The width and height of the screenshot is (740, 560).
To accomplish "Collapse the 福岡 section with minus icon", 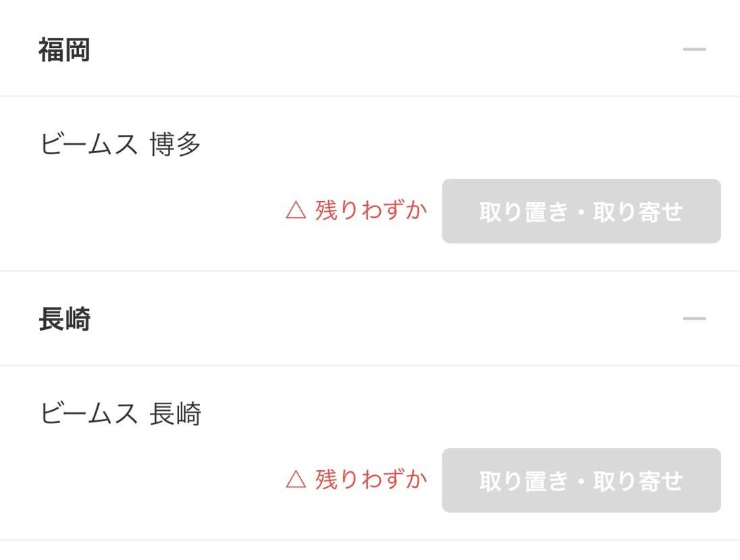I will click(x=694, y=49).
